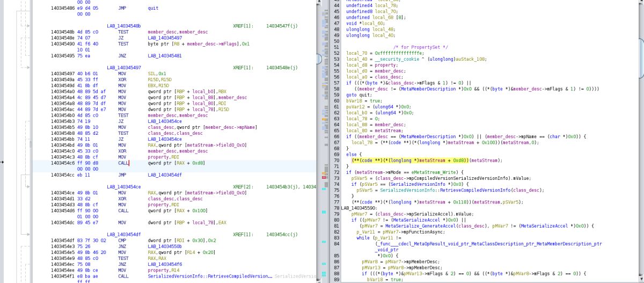
Task: Select decompiler line 'local_70 = 0xfffffffffffffffe;'
Action: point(385,53)
